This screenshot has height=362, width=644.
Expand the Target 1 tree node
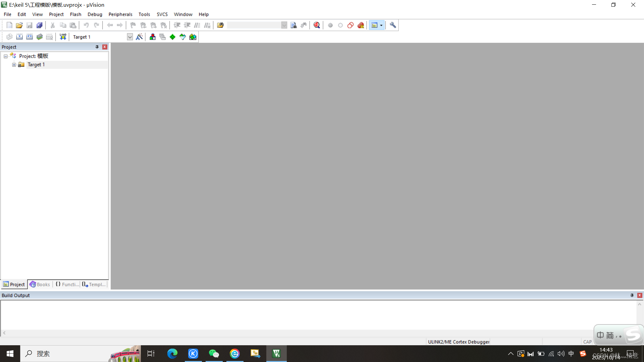coord(14,65)
